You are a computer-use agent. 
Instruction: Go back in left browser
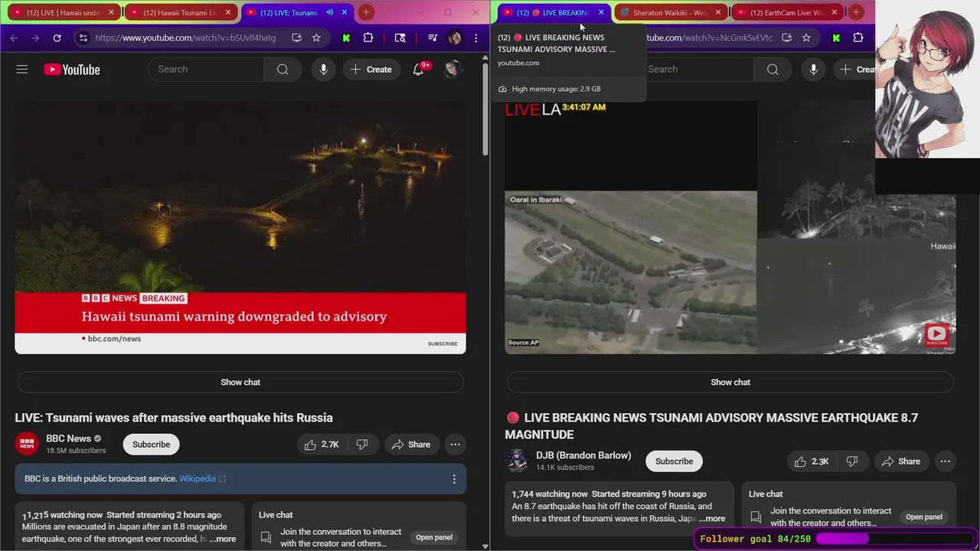coord(14,37)
